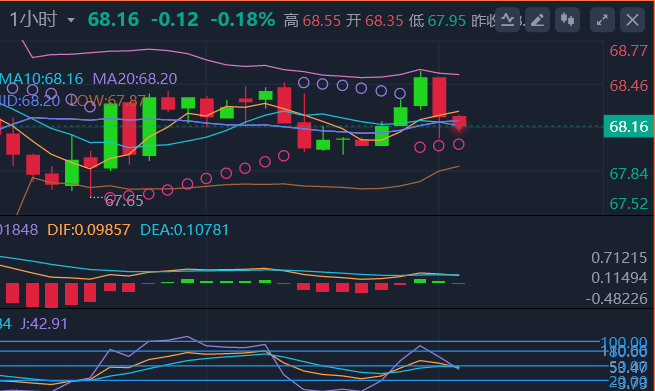Click the largest red MACD histogram bar
655x391 pixels.
coord(51,295)
